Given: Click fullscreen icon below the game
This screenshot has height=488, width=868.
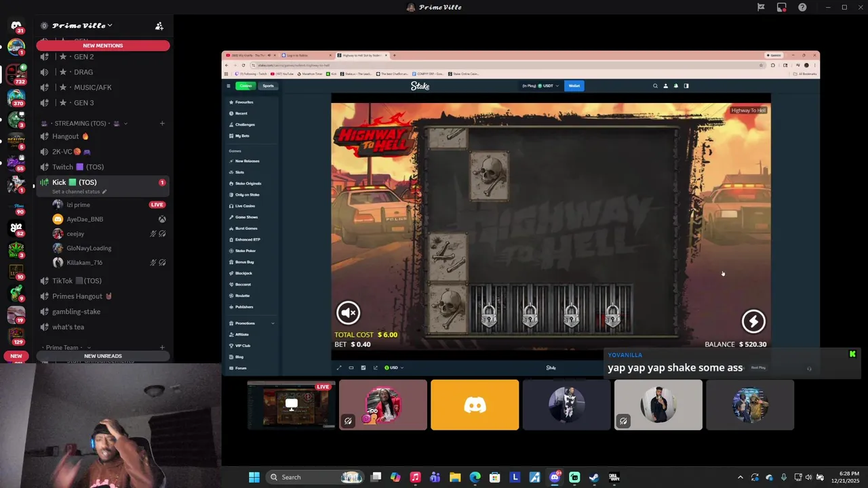Looking at the screenshot, I should point(339,368).
